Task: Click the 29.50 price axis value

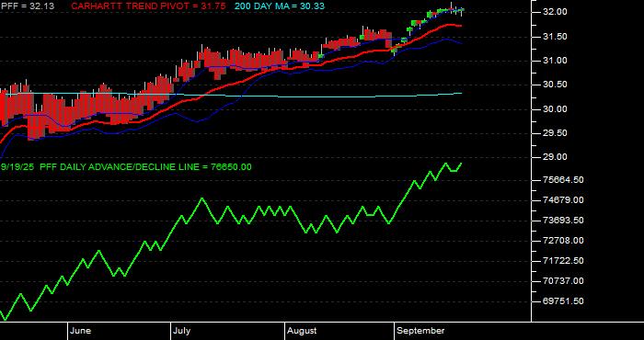Action: [x=556, y=133]
